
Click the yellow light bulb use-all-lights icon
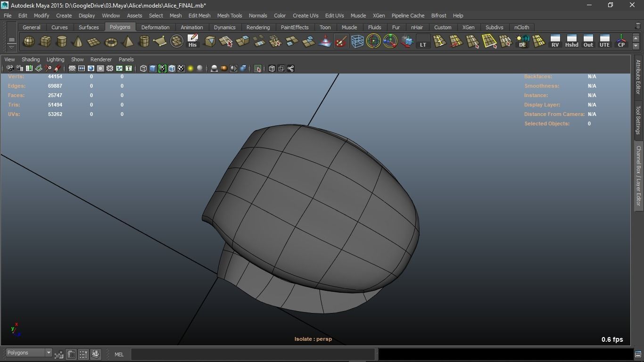pyautogui.click(x=190, y=68)
